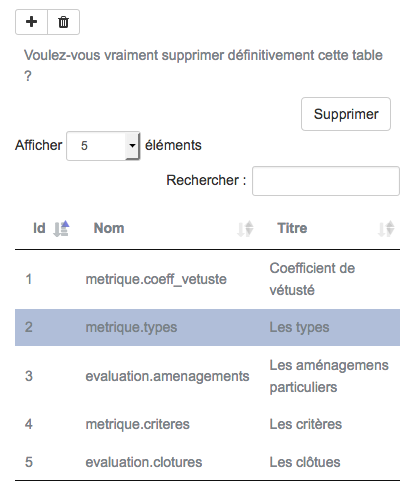This screenshot has width=420, height=487.
Task: Click the trash delete icon
Action: (x=63, y=22)
